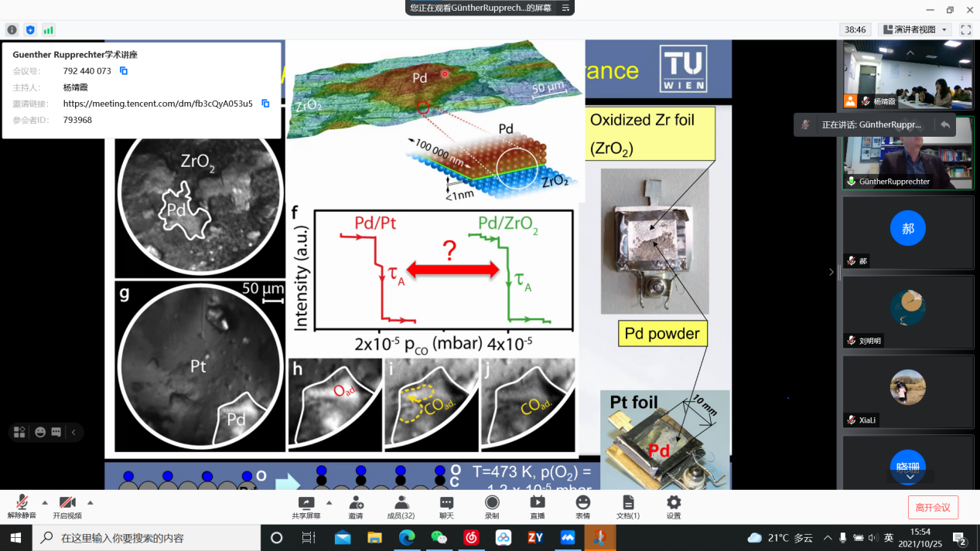Open the 聊天 chat panel
Image resolution: width=980 pixels, height=551 pixels.
pyautogui.click(x=446, y=507)
